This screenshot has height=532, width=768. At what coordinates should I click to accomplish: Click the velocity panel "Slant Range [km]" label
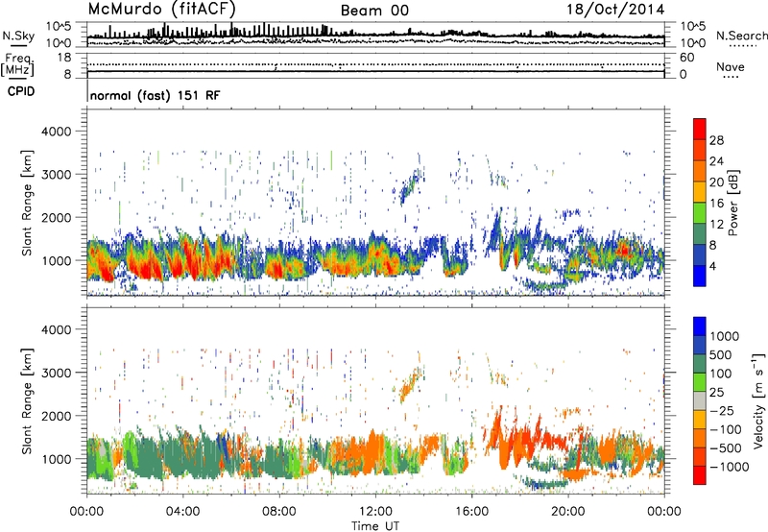pos(27,400)
